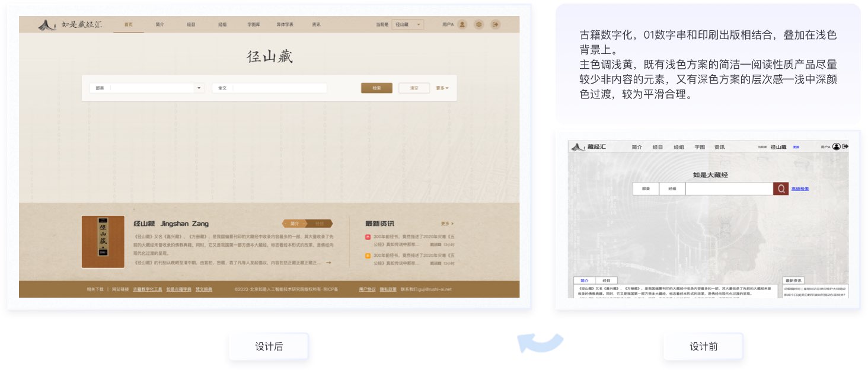Open the 当前是 径山藏 dropdown
This screenshot has width=868, height=370.
click(407, 24)
